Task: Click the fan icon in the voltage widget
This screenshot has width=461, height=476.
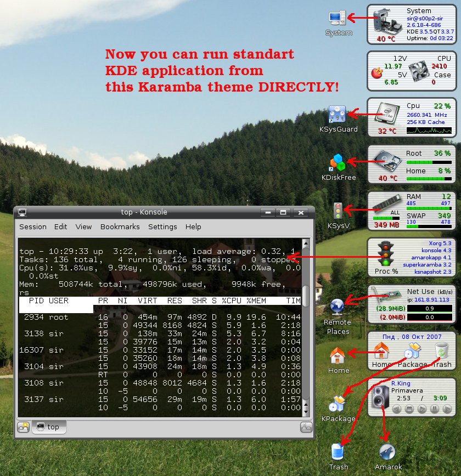Action: (x=419, y=72)
